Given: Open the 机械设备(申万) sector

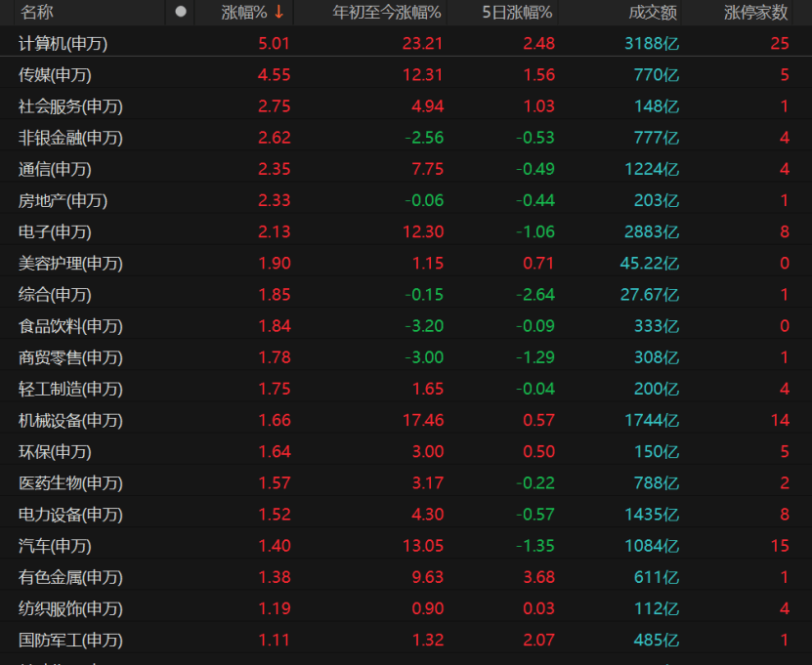Looking at the screenshot, I should (x=70, y=420).
